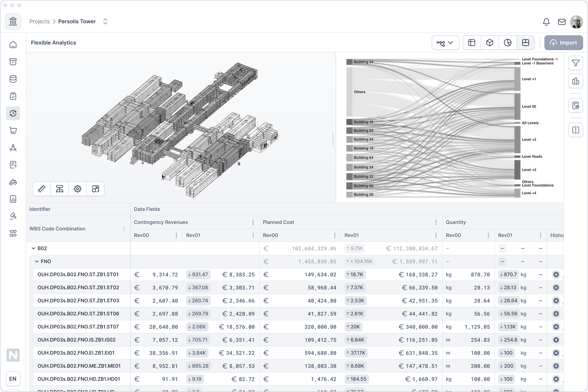Open the database sidebar icon
Image resolution: width=588 pixels, height=392 pixels.
[x=13, y=79]
